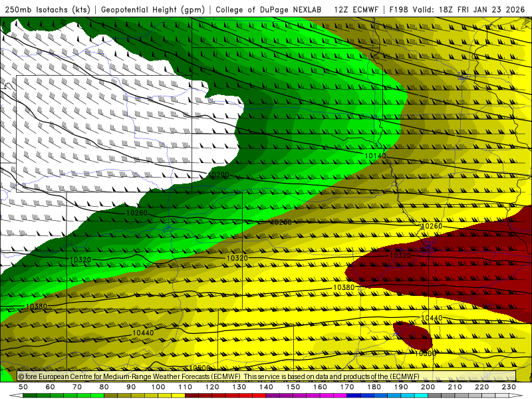Screen dimensions: 532x399
Task: Click the 60 value on color scale
Action: pyautogui.click(x=50, y=387)
